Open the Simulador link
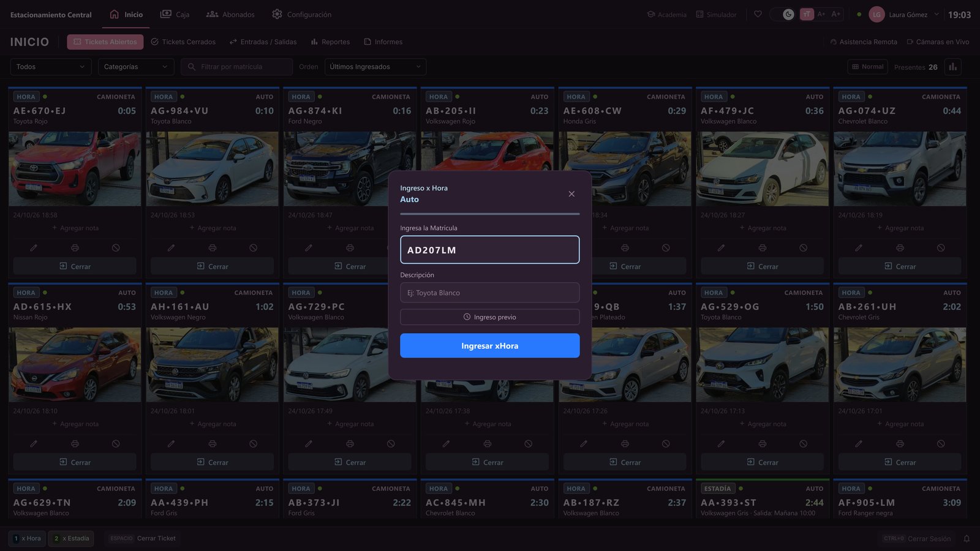The image size is (980, 551). coord(716,15)
